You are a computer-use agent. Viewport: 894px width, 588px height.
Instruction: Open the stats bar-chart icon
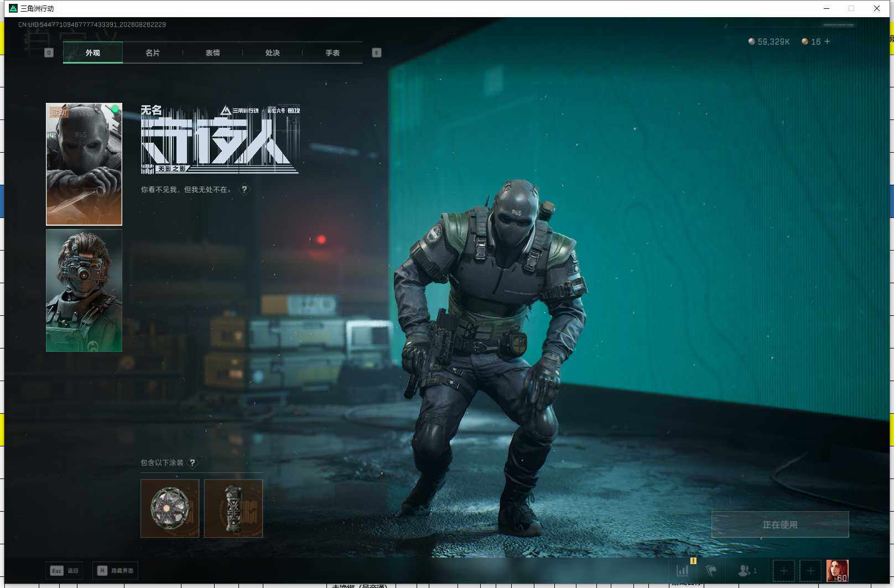[683, 570]
